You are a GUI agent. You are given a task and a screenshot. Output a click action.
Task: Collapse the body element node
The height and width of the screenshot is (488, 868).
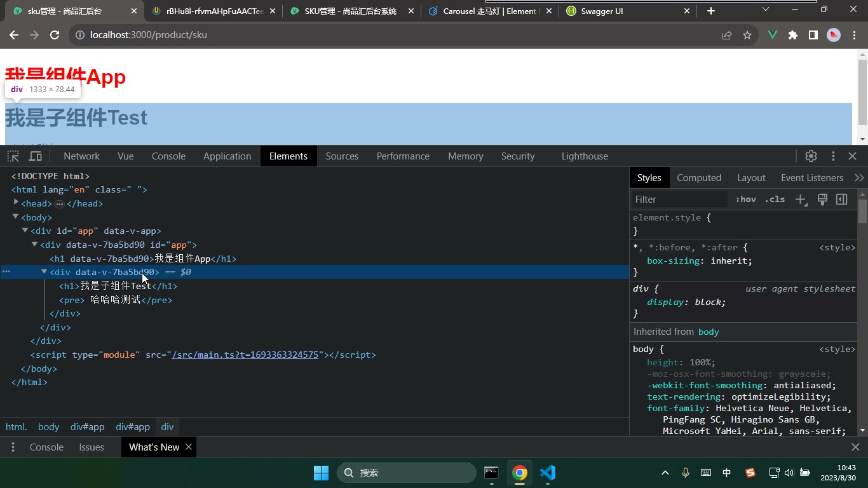pos(16,217)
